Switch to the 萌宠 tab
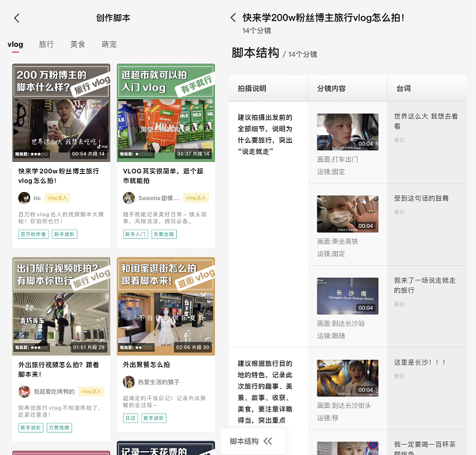476x455 pixels. (109, 44)
